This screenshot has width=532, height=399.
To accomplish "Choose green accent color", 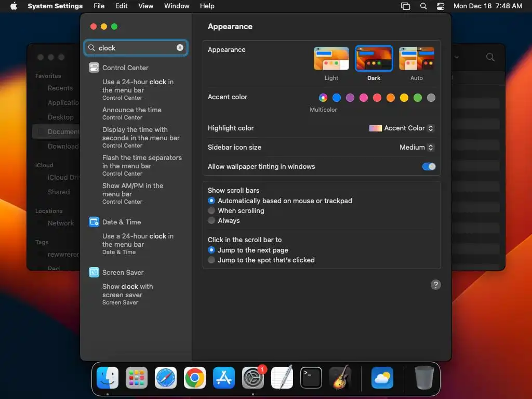I will [x=418, y=98].
